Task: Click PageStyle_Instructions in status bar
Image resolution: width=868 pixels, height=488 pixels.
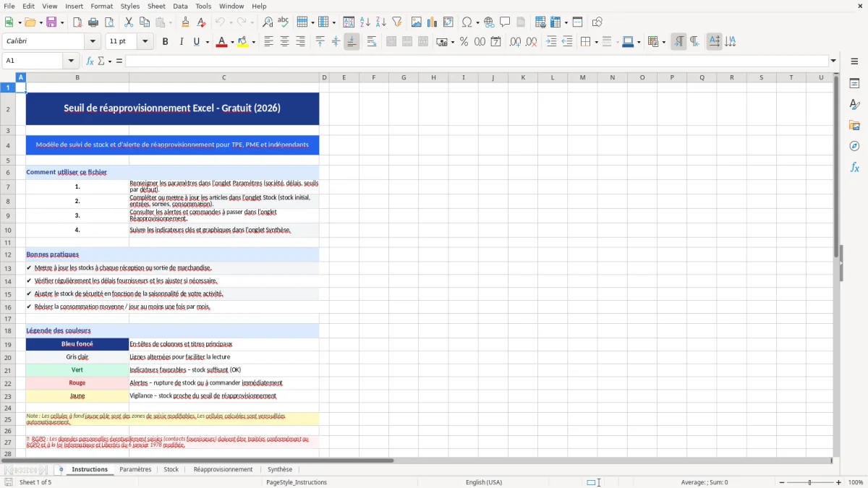Action: coord(297,482)
